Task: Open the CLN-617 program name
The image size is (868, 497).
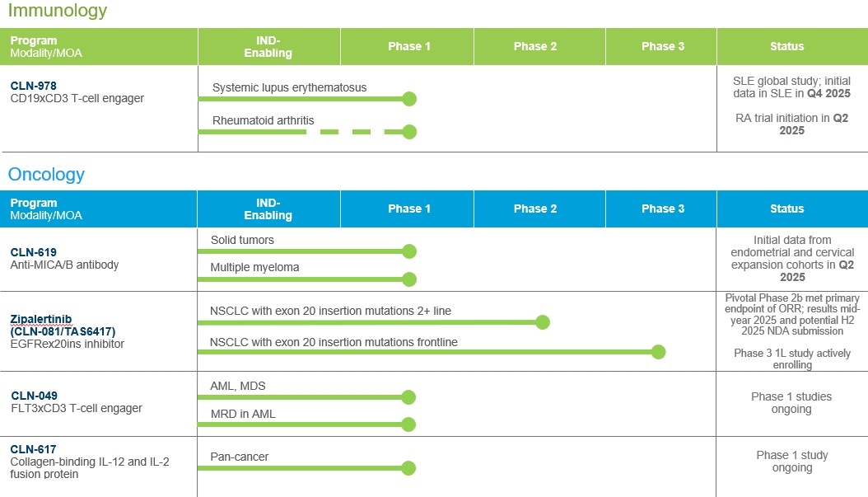Action: (34, 449)
